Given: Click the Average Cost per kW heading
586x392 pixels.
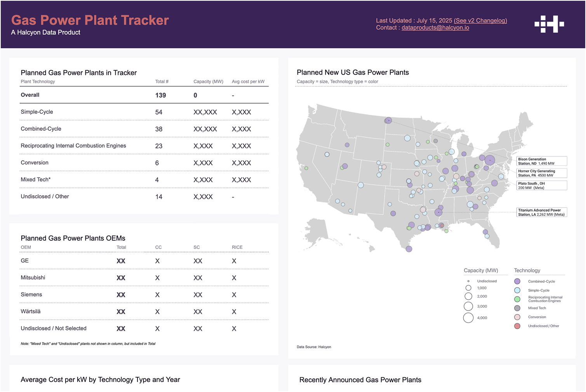Looking at the screenshot, I should (x=100, y=380).
